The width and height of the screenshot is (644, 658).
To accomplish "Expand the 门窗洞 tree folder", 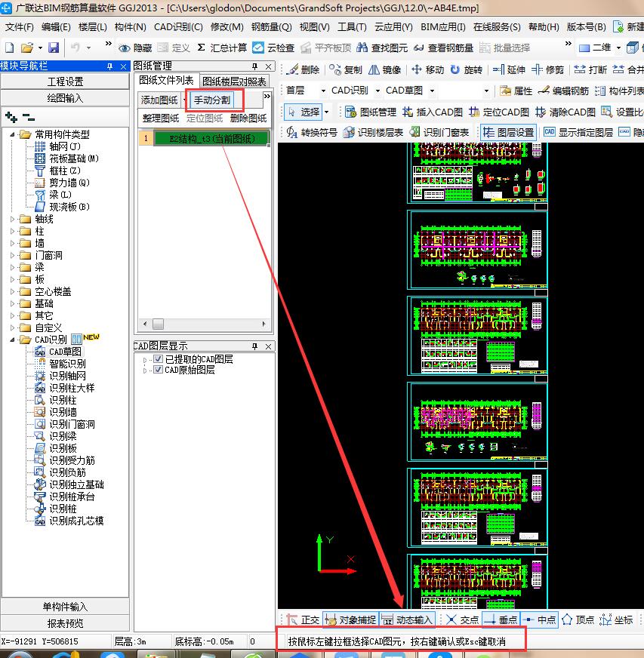I will [13, 255].
